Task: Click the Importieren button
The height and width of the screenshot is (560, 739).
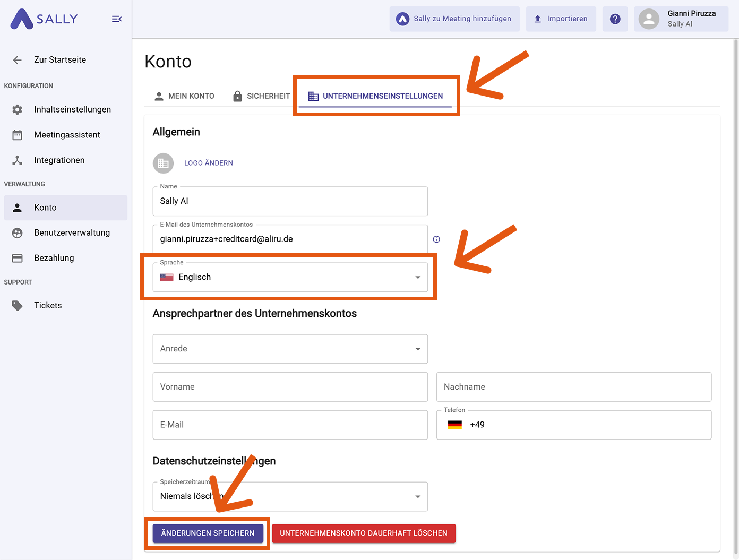Action: pos(561,19)
